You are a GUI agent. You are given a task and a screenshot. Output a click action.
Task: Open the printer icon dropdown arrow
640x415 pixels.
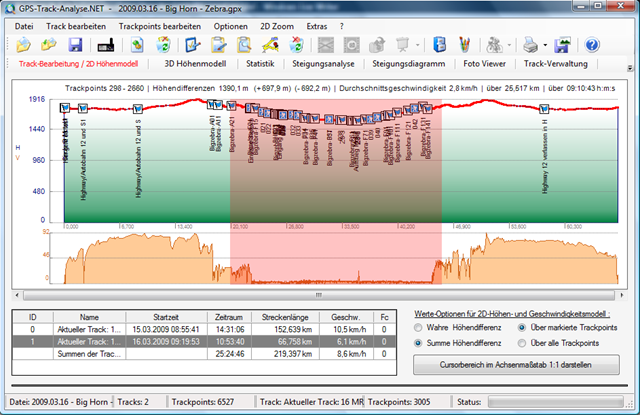544,45
